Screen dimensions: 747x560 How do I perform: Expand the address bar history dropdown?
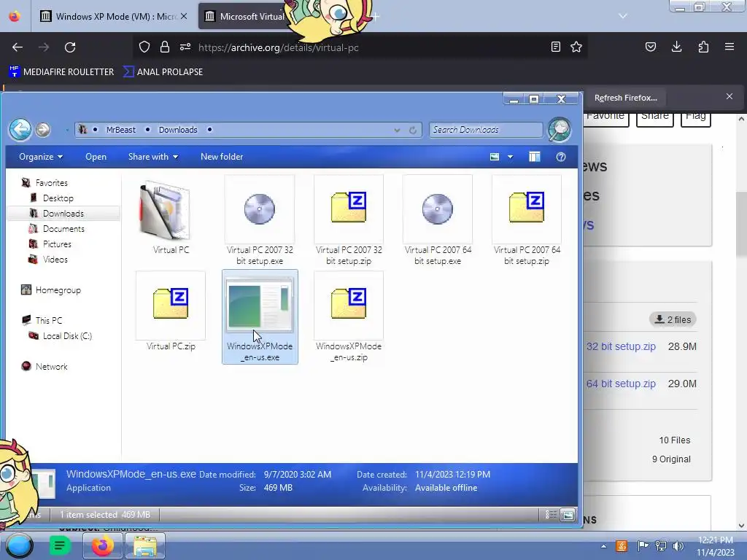click(x=397, y=130)
